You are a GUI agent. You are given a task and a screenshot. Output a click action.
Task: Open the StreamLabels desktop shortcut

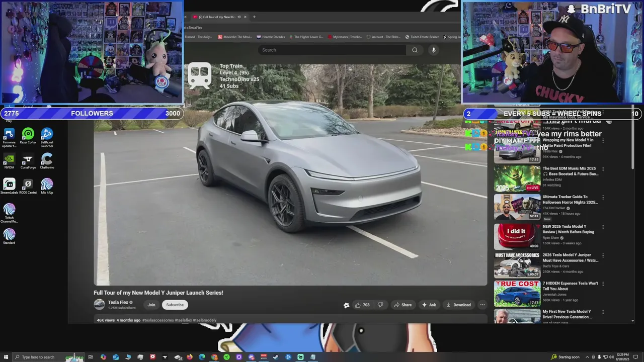point(9,186)
